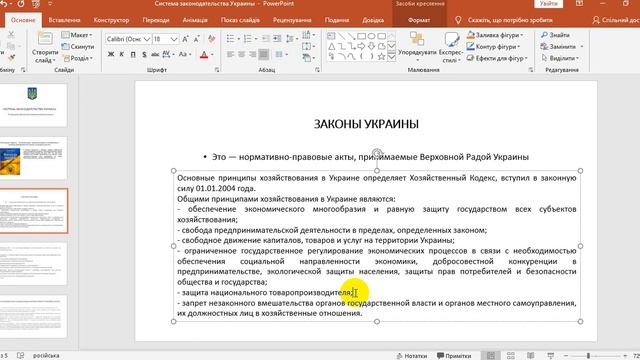Image resolution: width=640 pixels, height=360 pixels.
Task: Open the Формат drawing tools tab
Action: click(x=419, y=20)
